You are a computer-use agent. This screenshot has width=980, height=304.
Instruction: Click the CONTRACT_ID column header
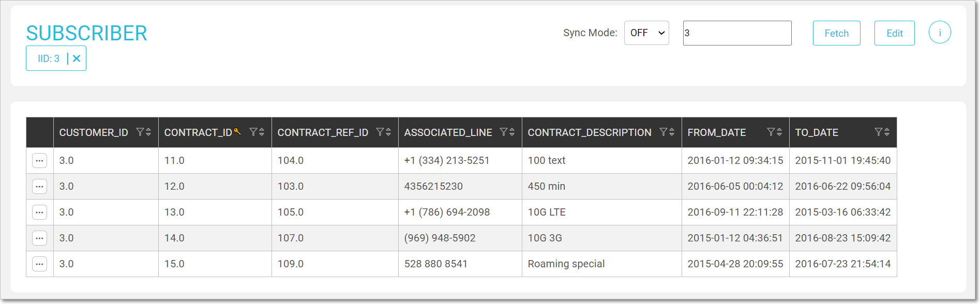198,132
